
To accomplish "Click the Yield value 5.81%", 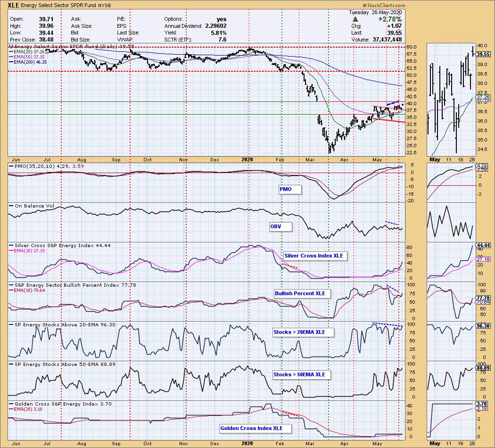I will [218, 33].
